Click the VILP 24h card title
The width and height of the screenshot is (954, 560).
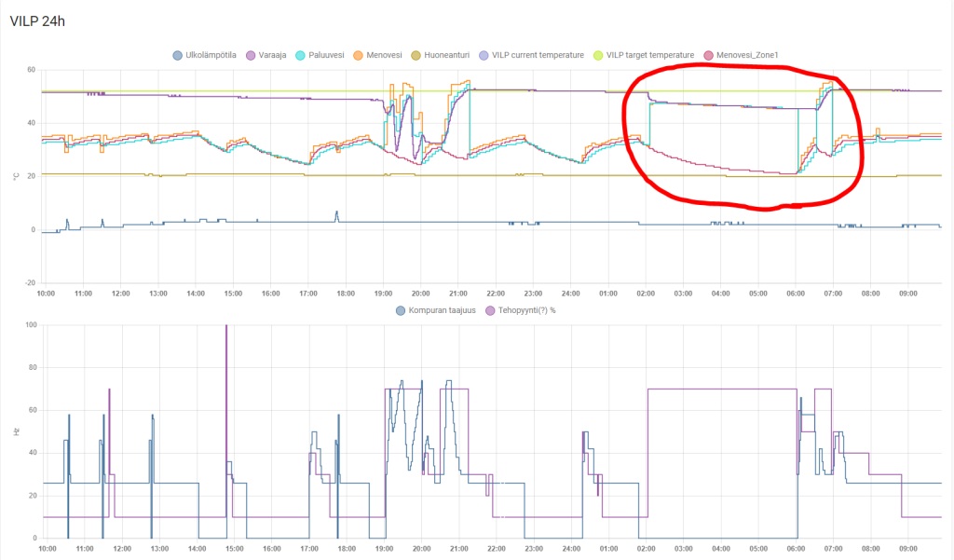[37, 20]
